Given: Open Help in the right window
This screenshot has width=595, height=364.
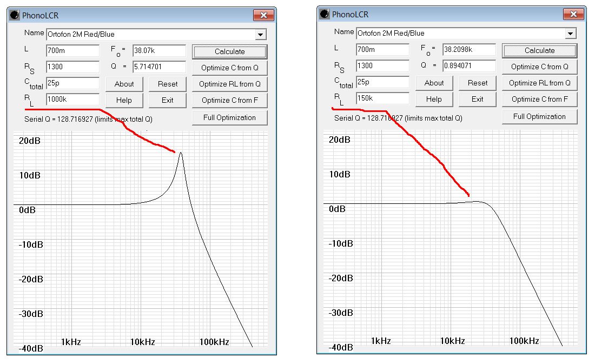Looking at the screenshot, I should click(x=434, y=100).
